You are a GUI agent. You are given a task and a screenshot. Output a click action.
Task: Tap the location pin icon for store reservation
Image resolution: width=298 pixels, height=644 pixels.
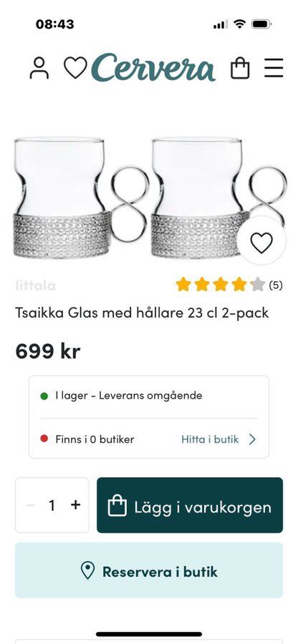coord(87,571)
